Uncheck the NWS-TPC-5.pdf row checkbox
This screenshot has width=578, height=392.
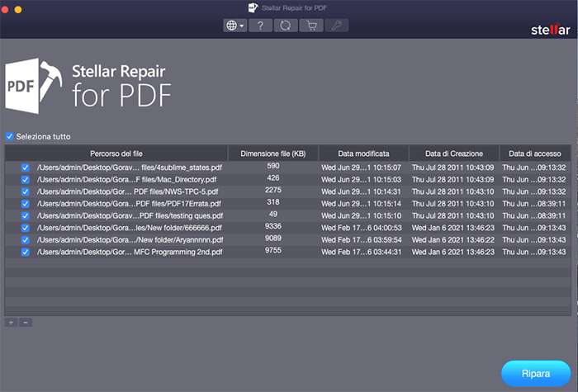pyautogui.click(x=25, y=191)
